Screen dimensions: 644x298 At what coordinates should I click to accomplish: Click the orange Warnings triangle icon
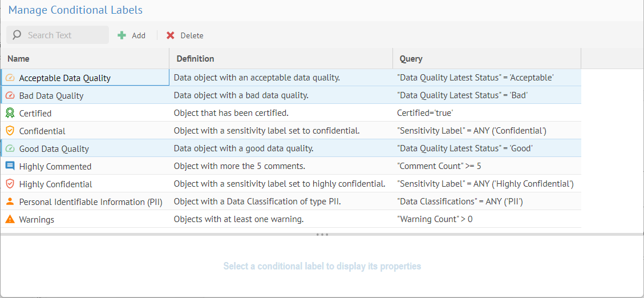(x=10, y=219)
